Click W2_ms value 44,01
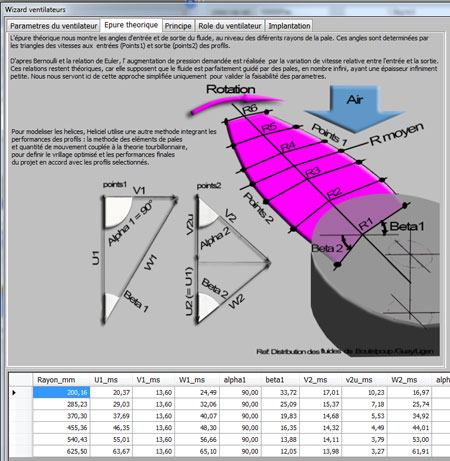Image resolution: width=450 pixels, height=461 pixels. 410,428
